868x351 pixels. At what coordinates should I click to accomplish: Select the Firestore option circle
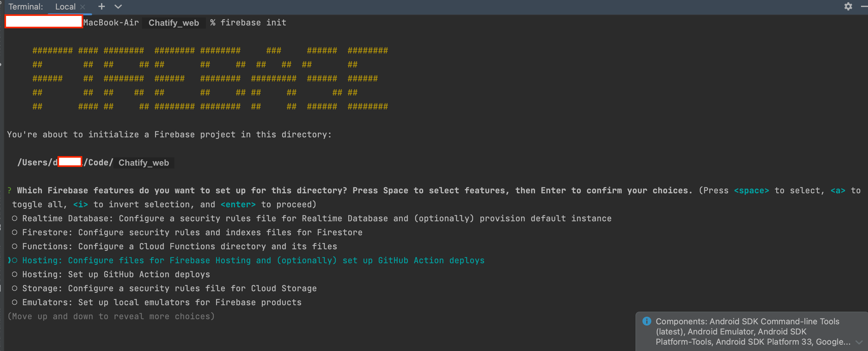(15, 232)
